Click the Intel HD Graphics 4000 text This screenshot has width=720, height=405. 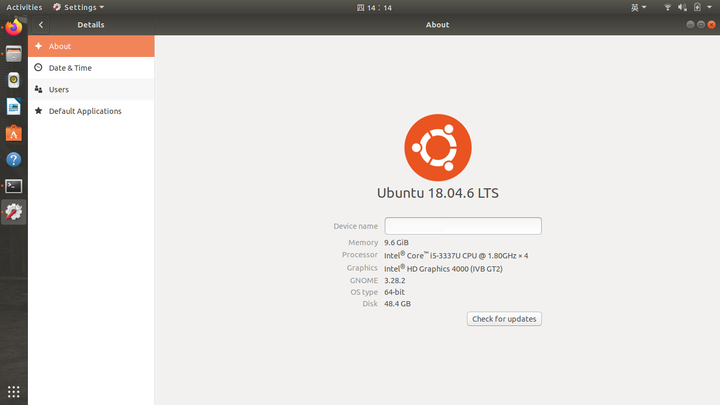pos(443,269)
